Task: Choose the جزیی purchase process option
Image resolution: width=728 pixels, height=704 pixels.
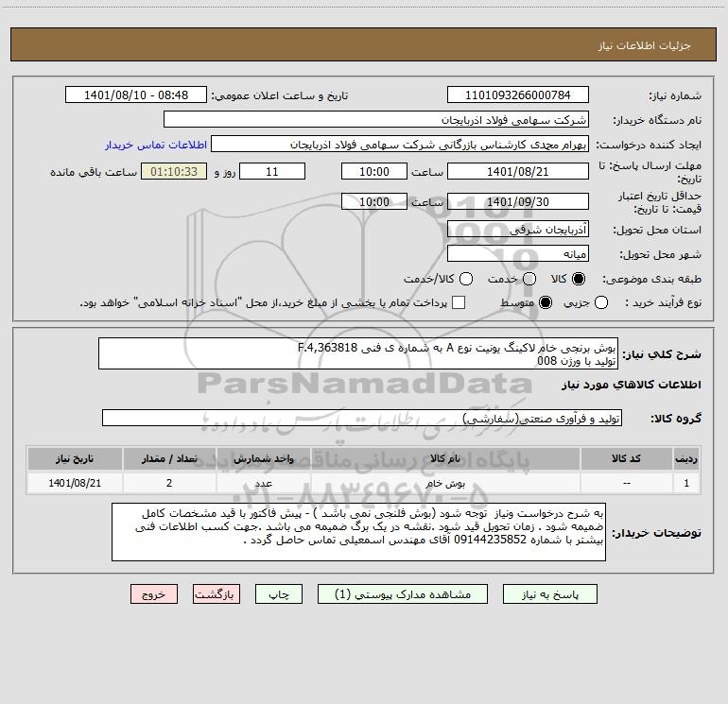Action: point(600,302)
